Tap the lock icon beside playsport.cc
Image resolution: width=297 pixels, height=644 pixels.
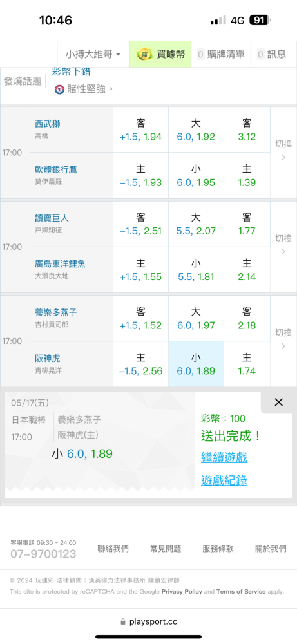click(123, 622)
